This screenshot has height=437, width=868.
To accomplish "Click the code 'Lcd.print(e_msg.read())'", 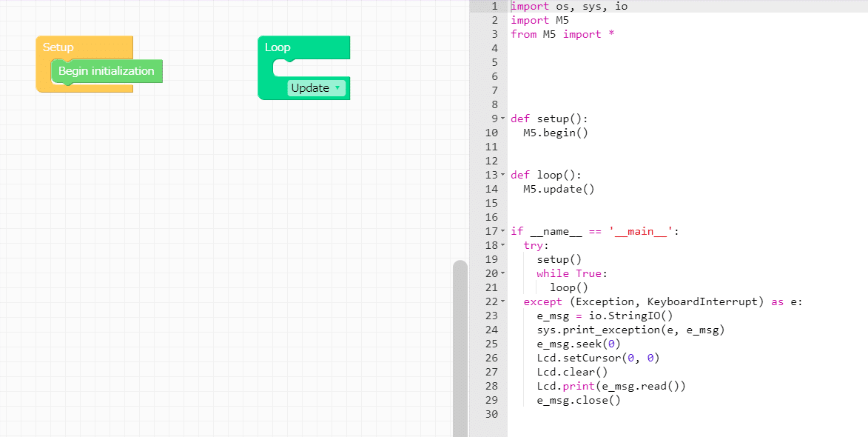I will point(611,386).
